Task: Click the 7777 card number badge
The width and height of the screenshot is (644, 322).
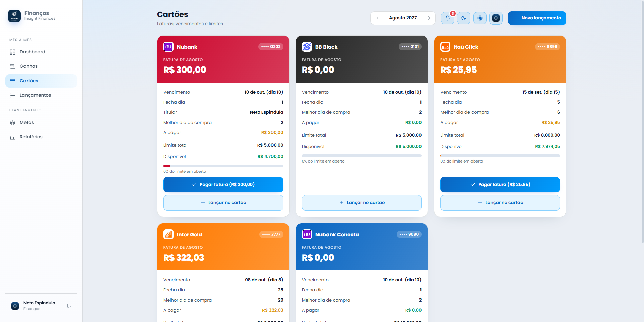Action: click(271, 234)
